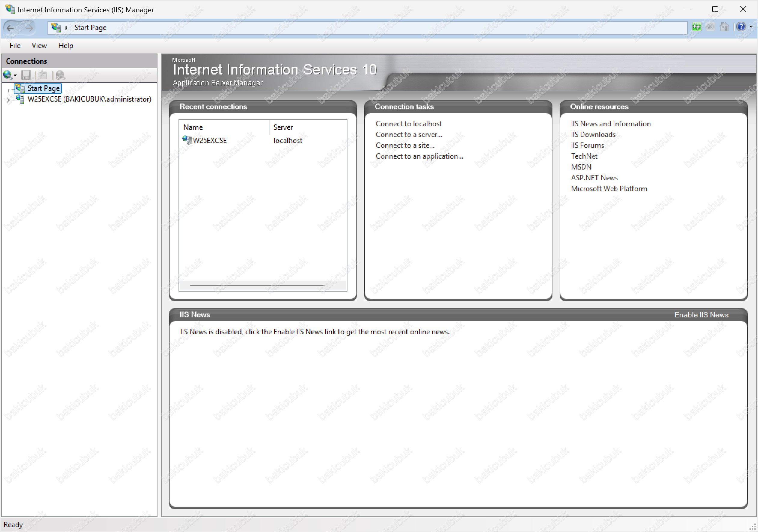Open the File menu
Screen dimensions: 758x532
[15, 46]
